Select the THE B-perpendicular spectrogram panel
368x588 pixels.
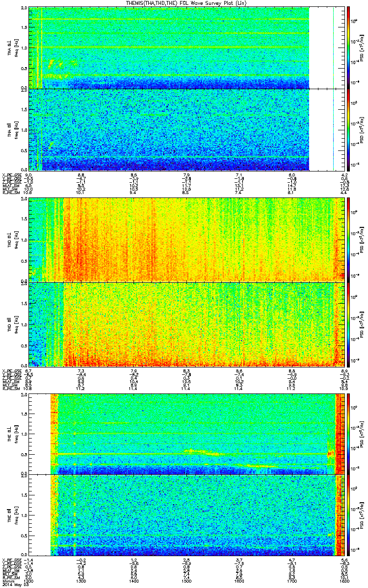click(x=187, y=434)
